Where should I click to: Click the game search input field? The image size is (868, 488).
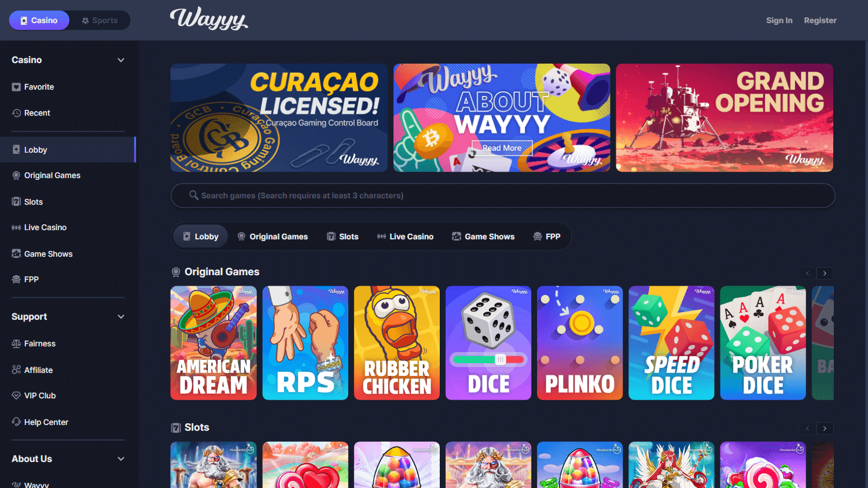pos(503,195)
